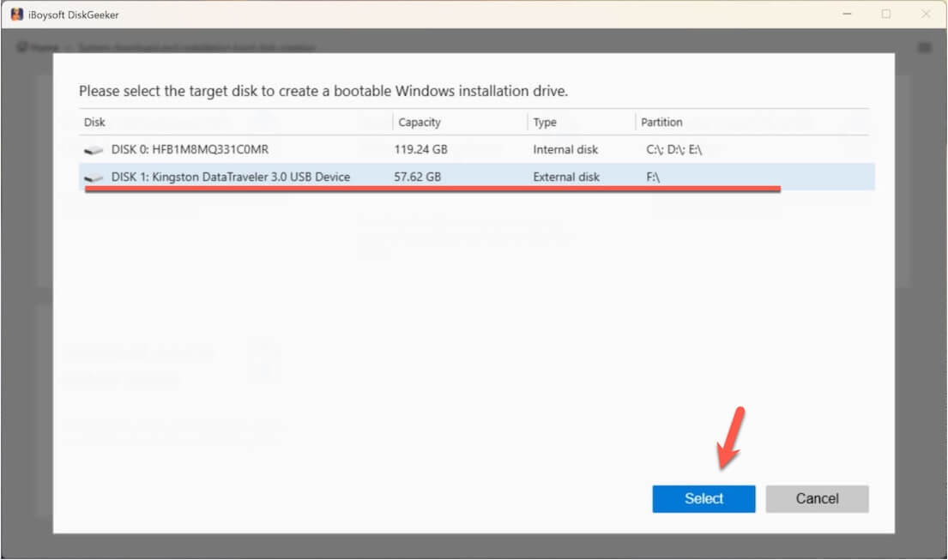Click the Disk column header

click(x=94, y=122)
